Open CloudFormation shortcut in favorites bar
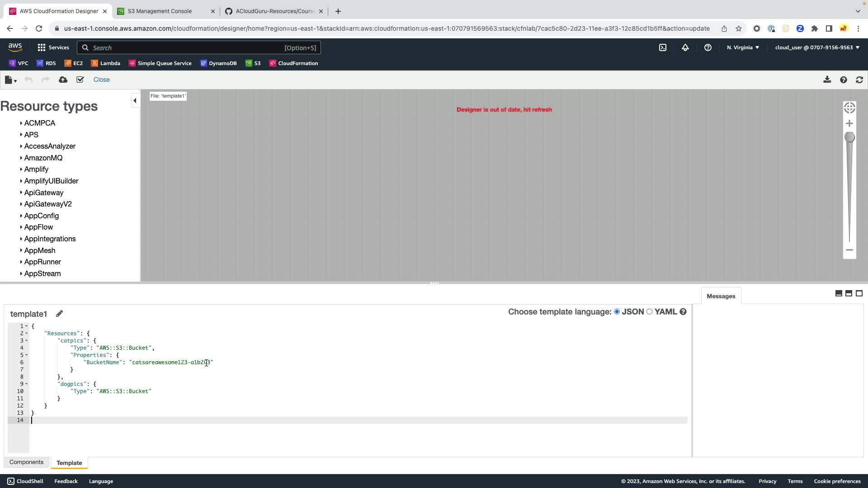Image resolution: width=868 pixels, height=488 pixels. pos(293,63)
